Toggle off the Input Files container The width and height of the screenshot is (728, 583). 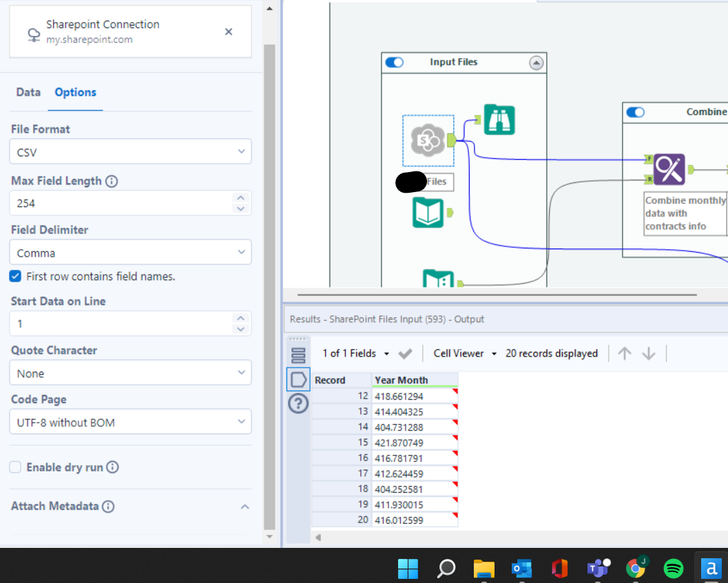(x=395, y=63)
